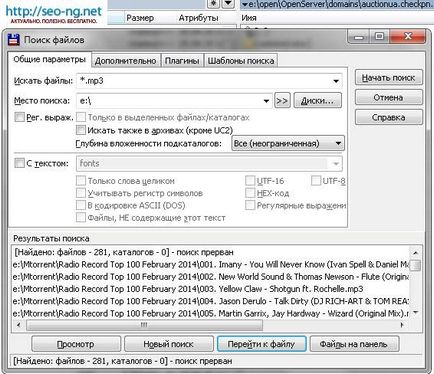
Task: Click the >> button beside search location
Action: click(x=282, y=101)
